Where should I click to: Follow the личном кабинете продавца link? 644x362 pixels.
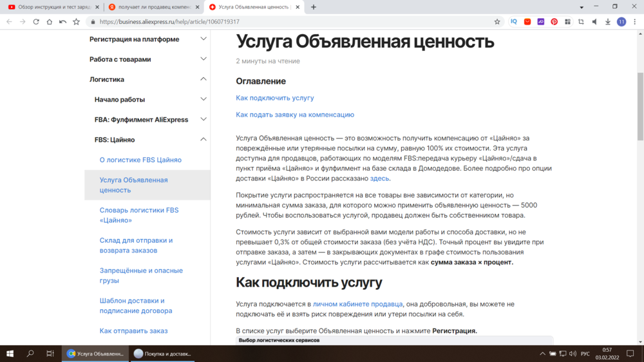pos(358,304)
